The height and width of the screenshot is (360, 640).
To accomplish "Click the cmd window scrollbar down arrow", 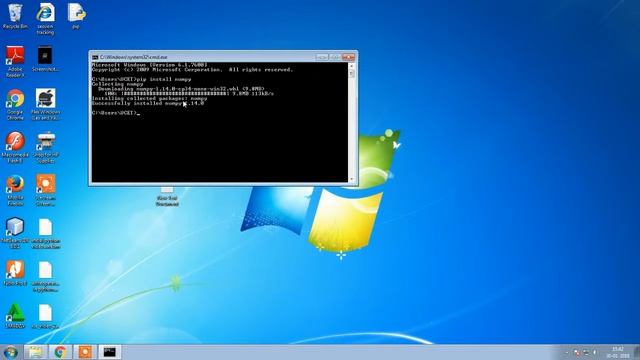I will tap(351, 179).
